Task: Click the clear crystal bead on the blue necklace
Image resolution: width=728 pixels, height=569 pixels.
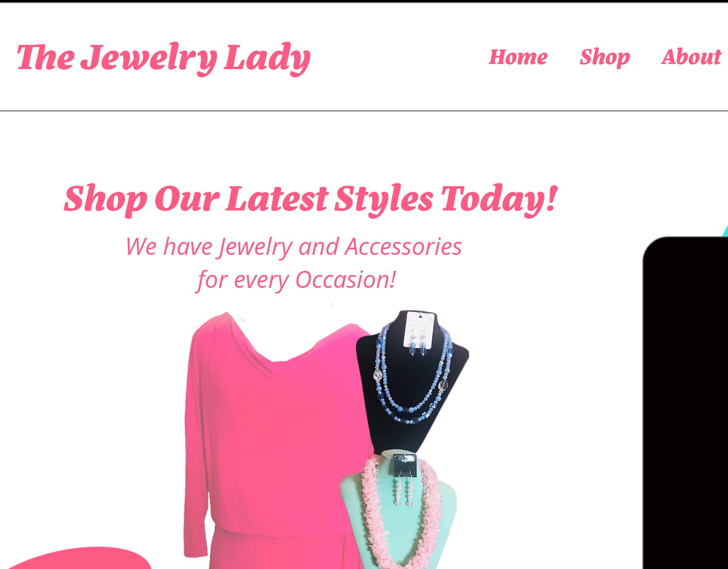Action: pyautogui.click(x=378, y=372)
